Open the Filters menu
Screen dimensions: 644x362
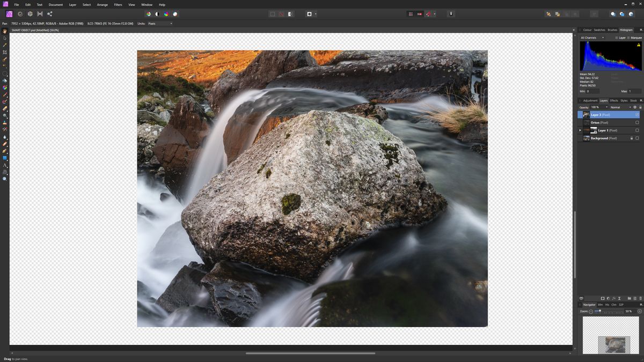click(118, 5)
